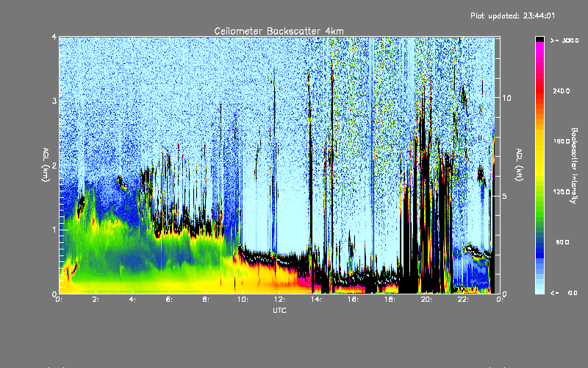Click the '2:' tick label on the UTC axis
Image resolution: width=588 pixels, height=368 pixels.
pyautogui.click(x=96, y=300)
